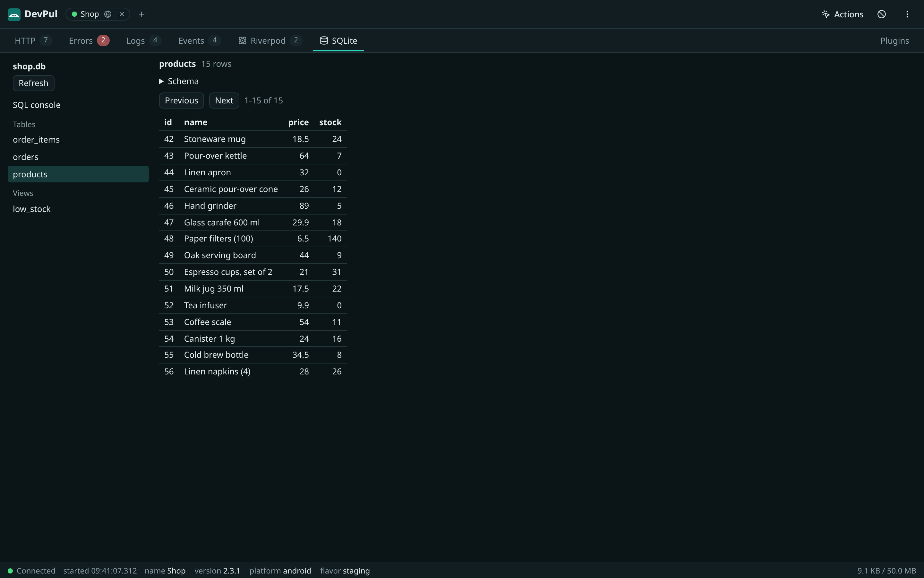
Task: Click the id column header
Action: click(168, 122)
